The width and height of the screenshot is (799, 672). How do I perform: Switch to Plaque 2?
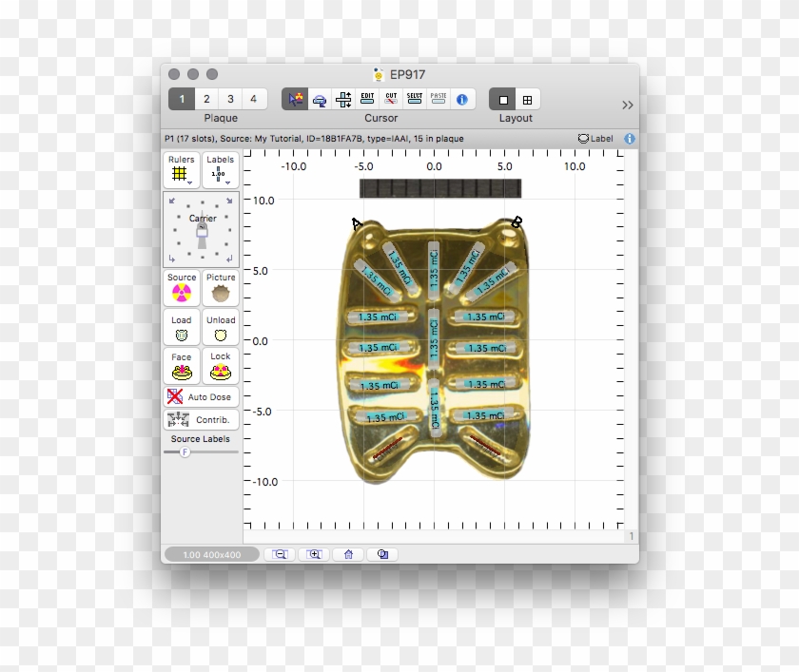[206, 98]
